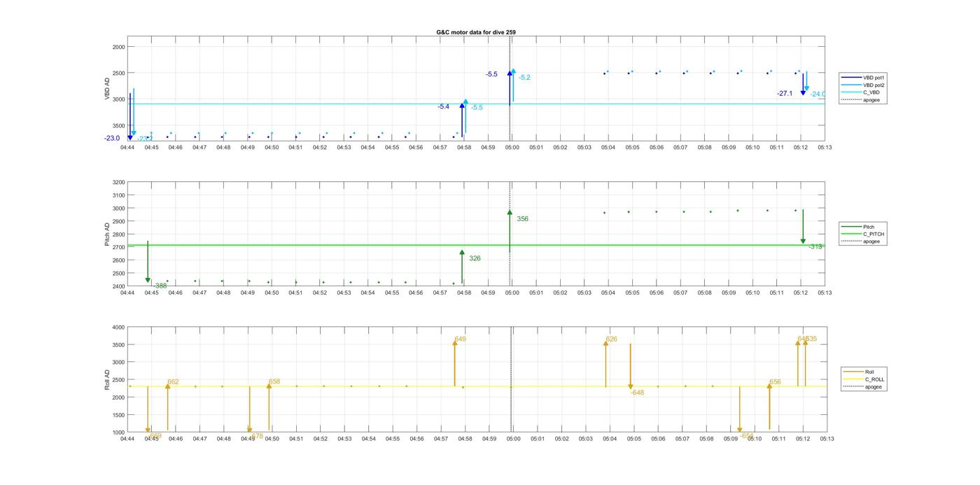Click the downward roll arrow labeled -648
This screenshot has width=980, height=485.
(631, 367)
